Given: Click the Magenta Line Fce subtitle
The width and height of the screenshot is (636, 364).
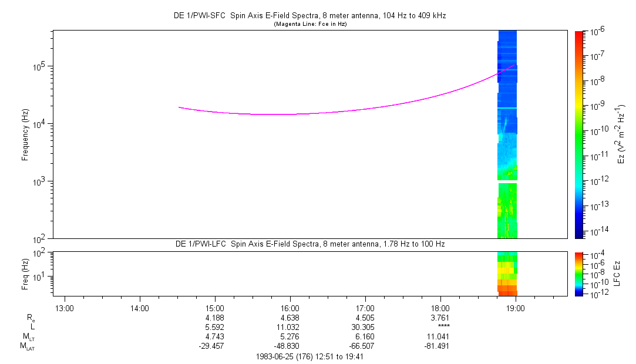Looking at the screenshot, I should click(310, 24).
